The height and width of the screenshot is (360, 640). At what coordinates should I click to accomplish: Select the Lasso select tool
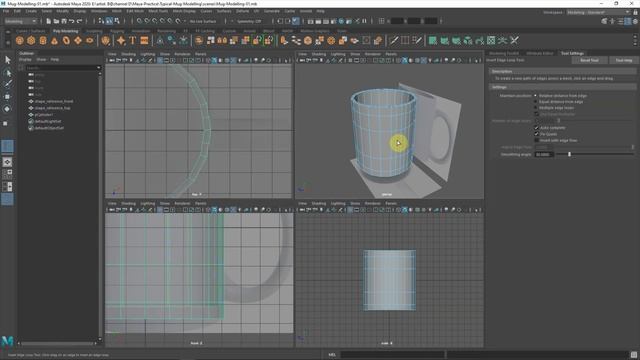tap(7, 73)
